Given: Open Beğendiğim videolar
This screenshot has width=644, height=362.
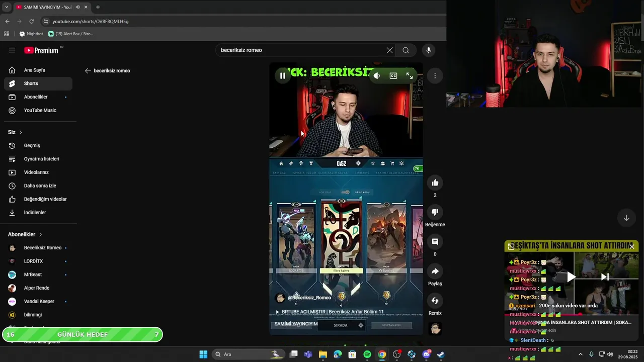Looking at the screenshot, I should pyautogui.click(x=38, y=199).
